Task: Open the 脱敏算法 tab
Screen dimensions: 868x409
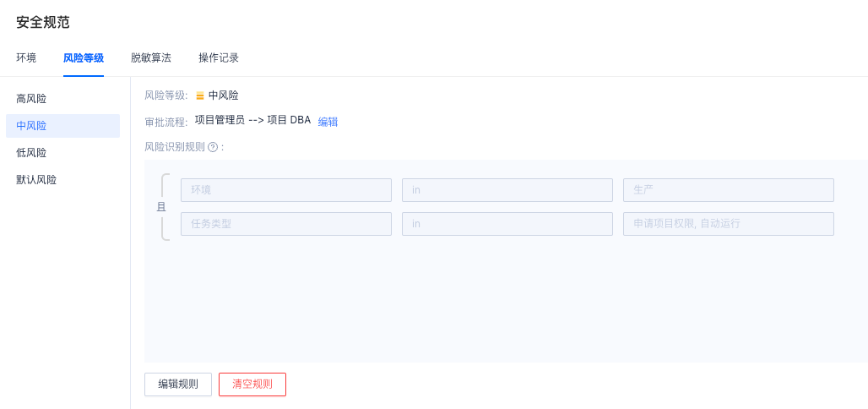Action: 151,58
